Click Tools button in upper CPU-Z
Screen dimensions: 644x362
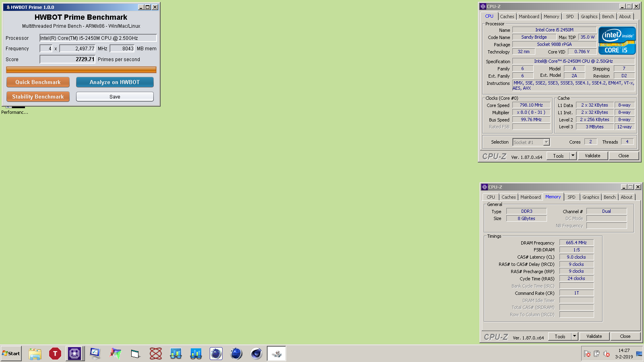[x=558, y=156]
